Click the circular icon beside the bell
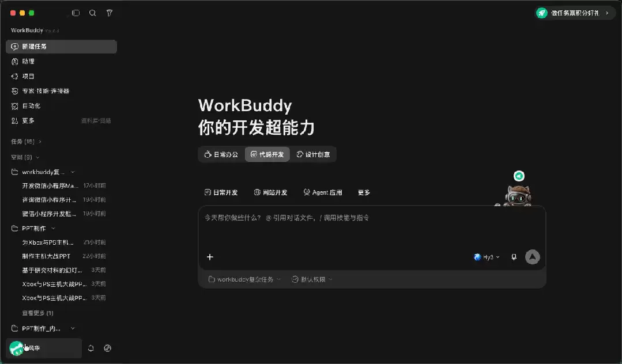Screen dimensions: 622x364 coord(107,348)
